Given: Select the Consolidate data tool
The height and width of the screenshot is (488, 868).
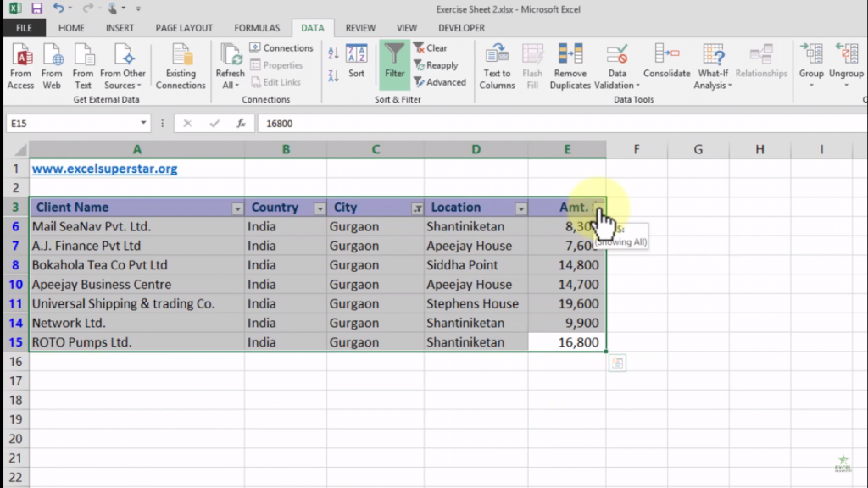Looking at the screenshot, I should [666, 64].
